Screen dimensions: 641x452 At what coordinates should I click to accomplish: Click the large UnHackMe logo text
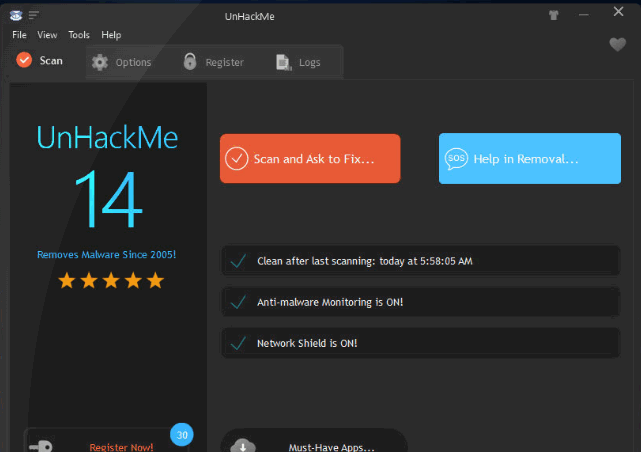(x=107, y=137)
